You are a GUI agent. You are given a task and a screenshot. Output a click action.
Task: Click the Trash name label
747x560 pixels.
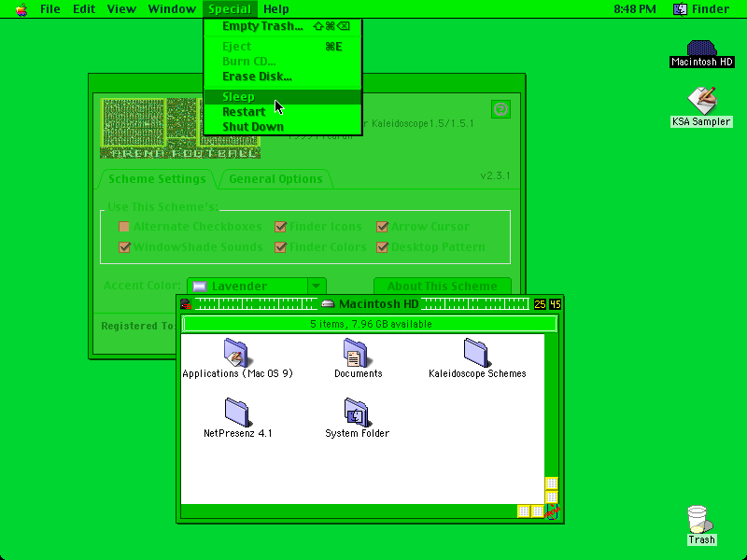701,539
